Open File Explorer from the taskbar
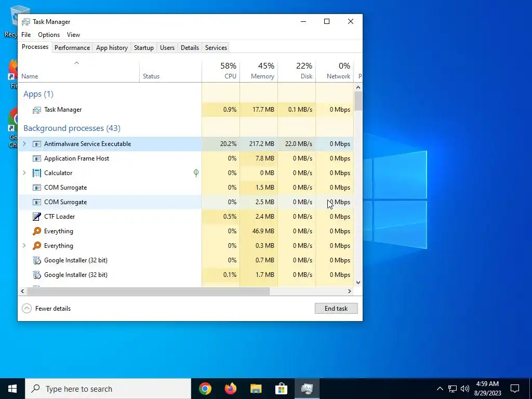532x399 pixels. (256, 389)
